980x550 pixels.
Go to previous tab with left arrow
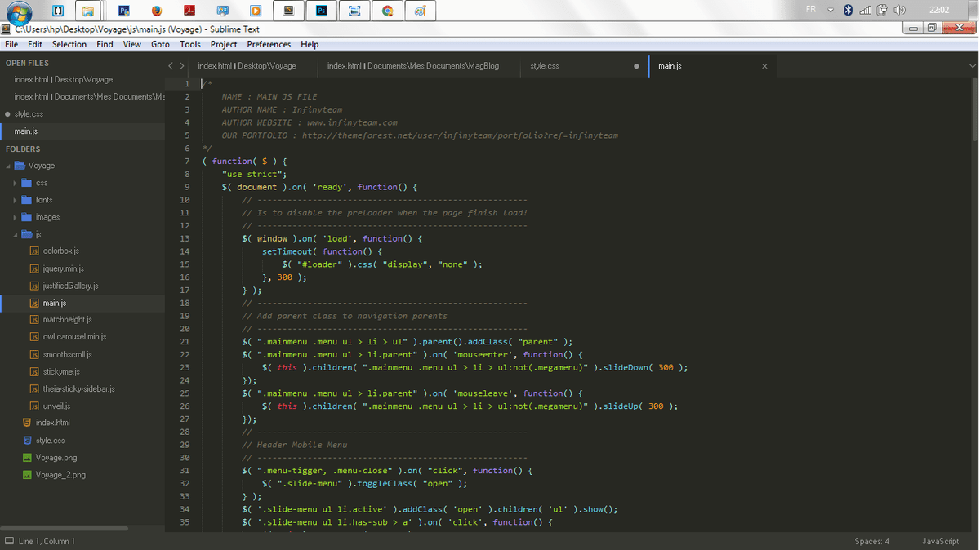[171, 66]
